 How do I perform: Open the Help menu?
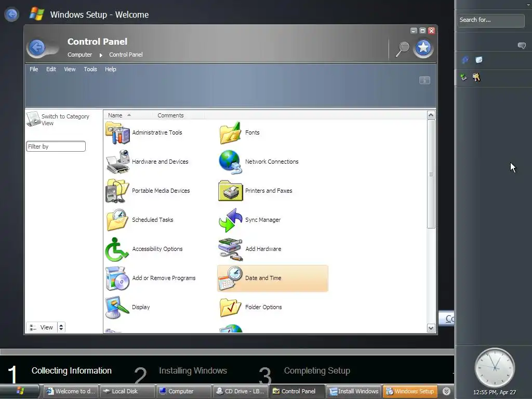[111, 69]
